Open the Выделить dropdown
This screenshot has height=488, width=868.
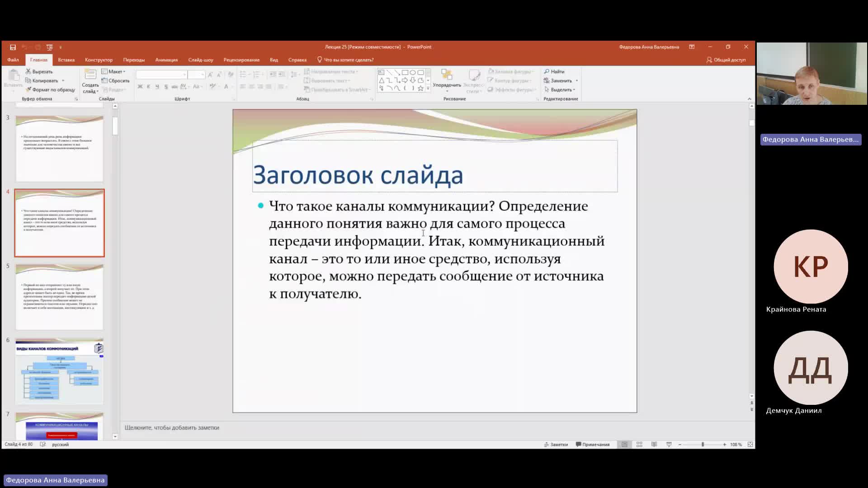[560, 89]
